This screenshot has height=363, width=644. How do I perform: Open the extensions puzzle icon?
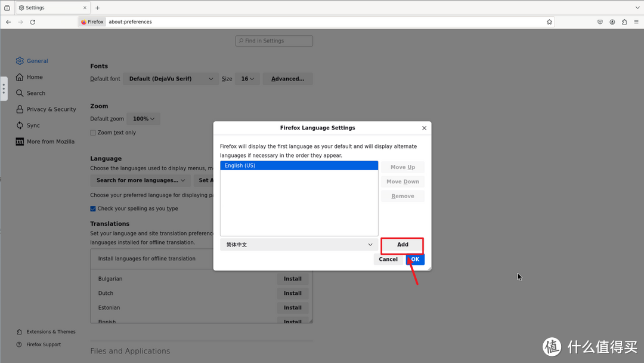coord(624,21)
